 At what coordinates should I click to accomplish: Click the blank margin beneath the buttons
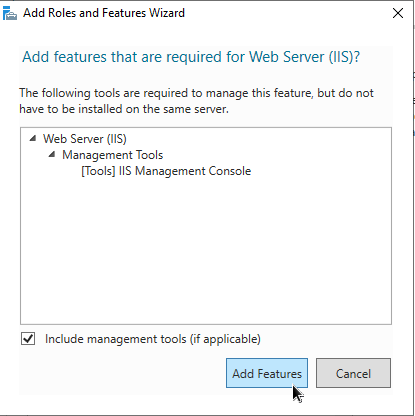coord(206,403)
